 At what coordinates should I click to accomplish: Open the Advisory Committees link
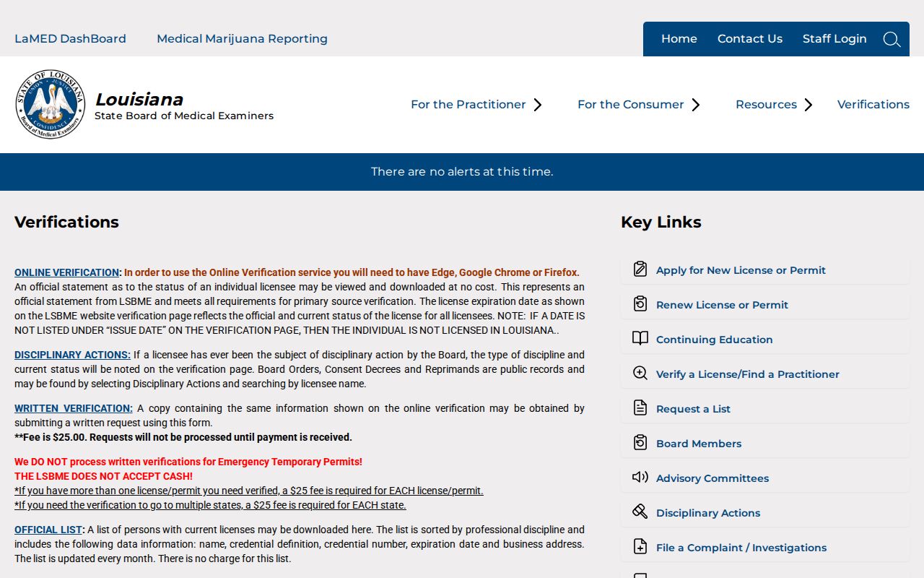712,478
